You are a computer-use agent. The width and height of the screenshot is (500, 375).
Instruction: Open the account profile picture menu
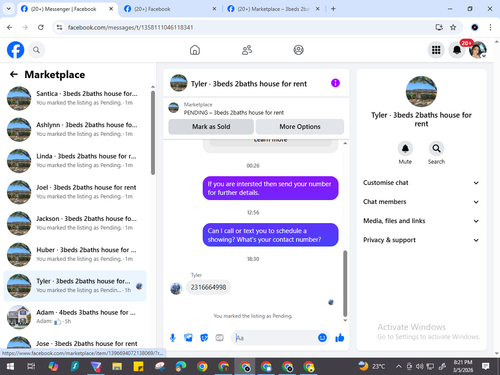478,50
